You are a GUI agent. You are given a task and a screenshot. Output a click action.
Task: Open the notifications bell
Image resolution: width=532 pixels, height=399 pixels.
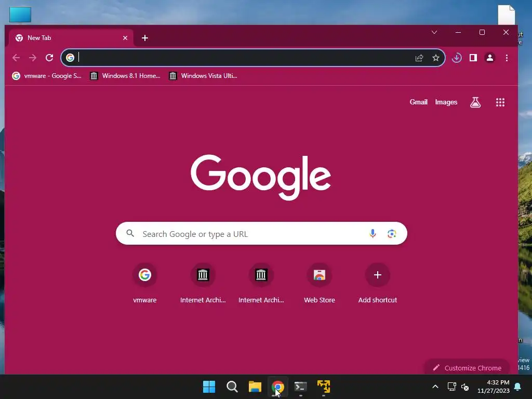[518, 387]
